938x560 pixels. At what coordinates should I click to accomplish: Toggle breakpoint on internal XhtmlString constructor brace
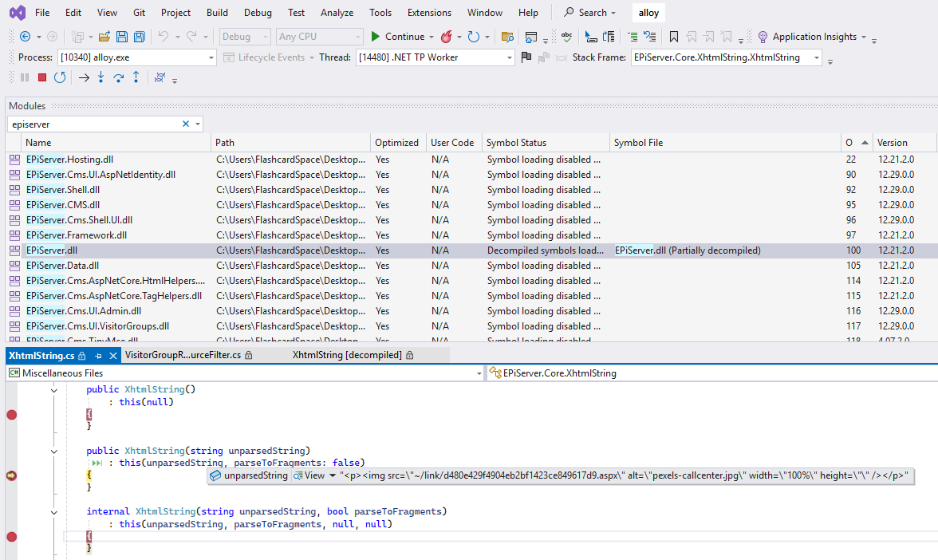coord(11,537)
